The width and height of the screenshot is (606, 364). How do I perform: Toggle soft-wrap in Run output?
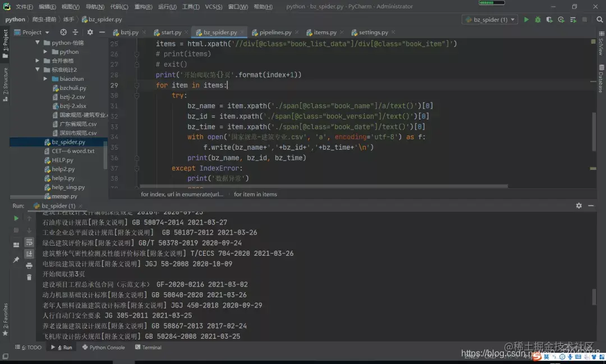point(29,242)
